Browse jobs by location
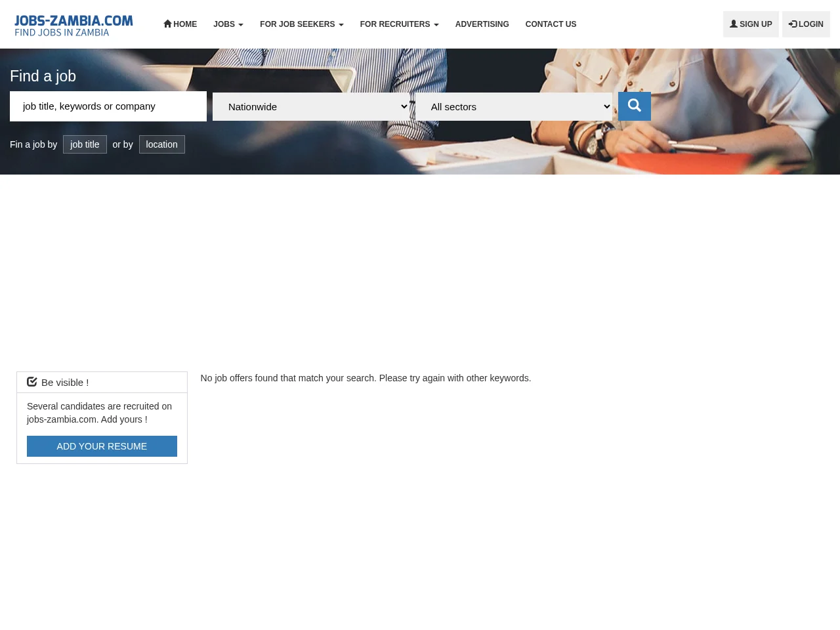The image size is (840, 630). (162, 144)
